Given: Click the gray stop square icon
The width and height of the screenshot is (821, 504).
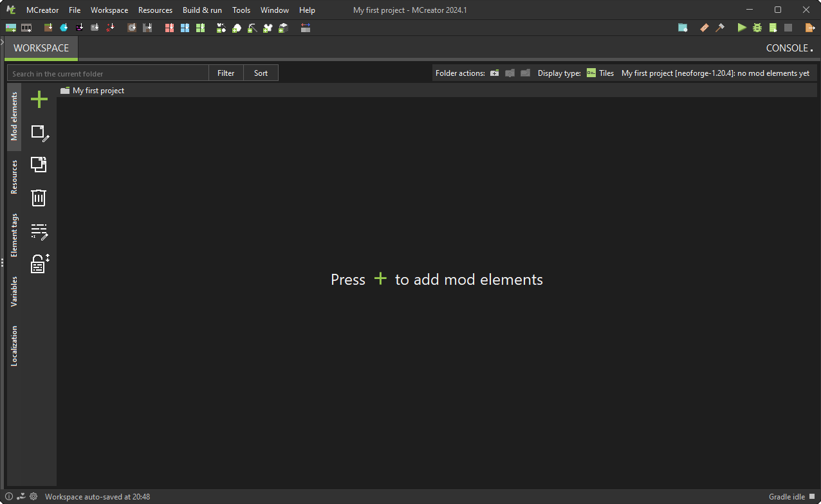Looking at the screenshot, I should 788,28.
